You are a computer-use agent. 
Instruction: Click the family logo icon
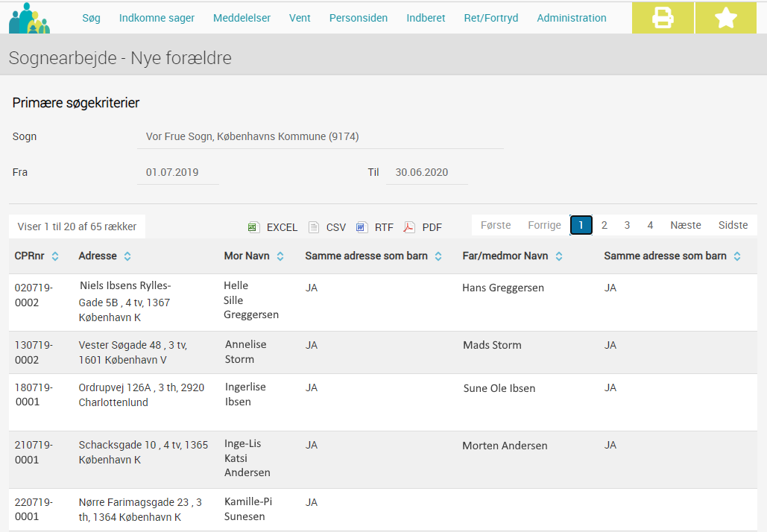(29, 19)
